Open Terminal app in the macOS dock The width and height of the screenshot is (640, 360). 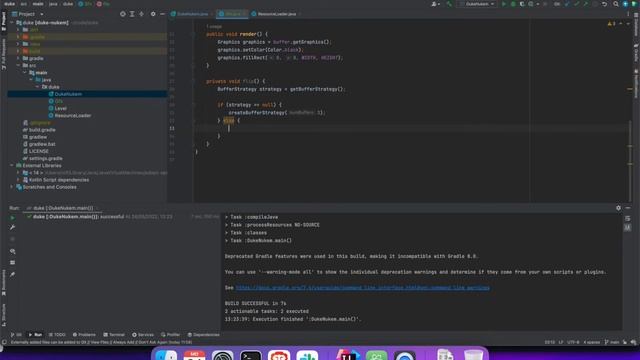click(x=251, y=356)
